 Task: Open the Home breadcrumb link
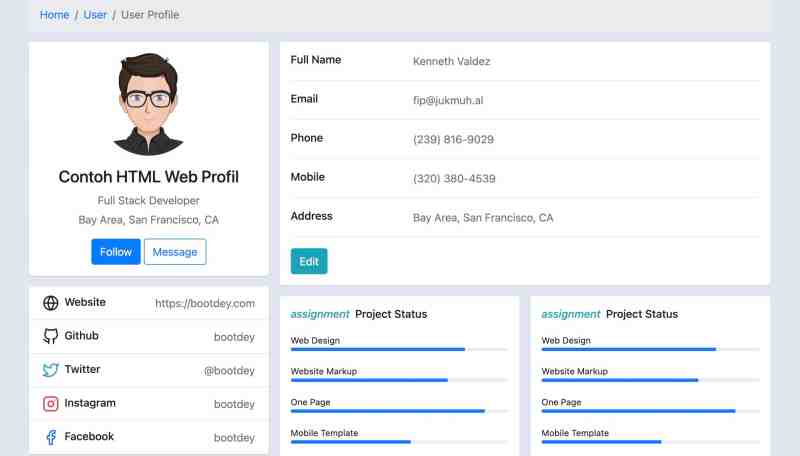(x=55, y=15)
